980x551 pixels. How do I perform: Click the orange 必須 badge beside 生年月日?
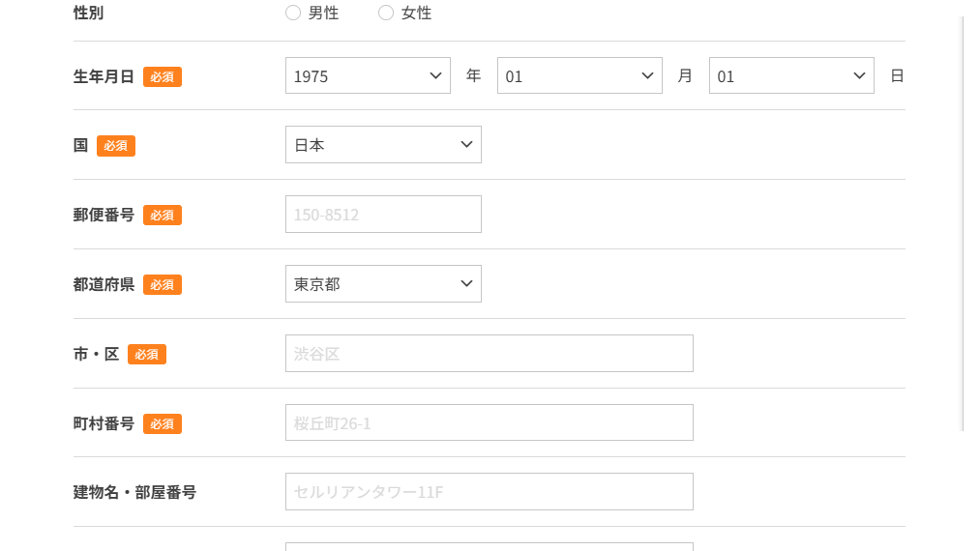click(163, 76)
